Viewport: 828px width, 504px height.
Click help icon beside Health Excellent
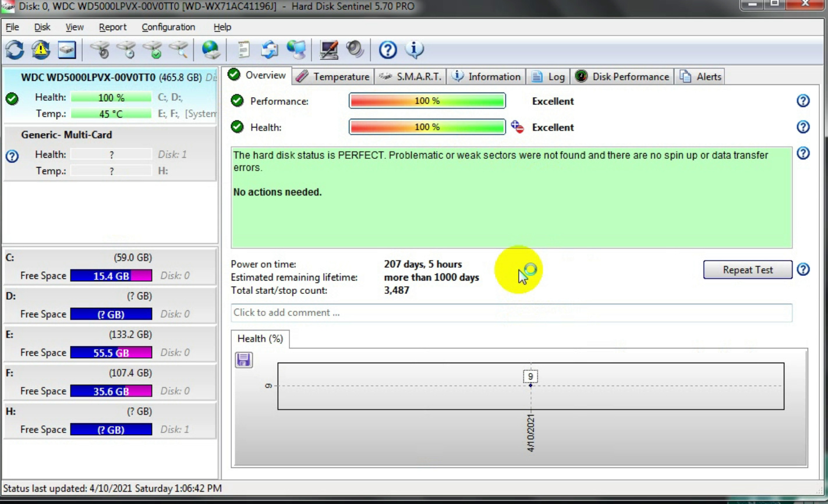803,127
